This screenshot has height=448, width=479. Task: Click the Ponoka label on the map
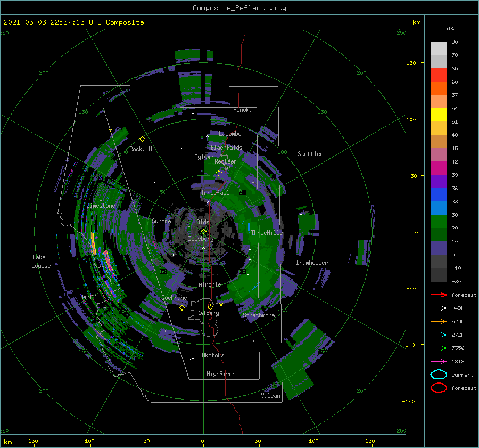pyautogui.click(x=243, y=110)
